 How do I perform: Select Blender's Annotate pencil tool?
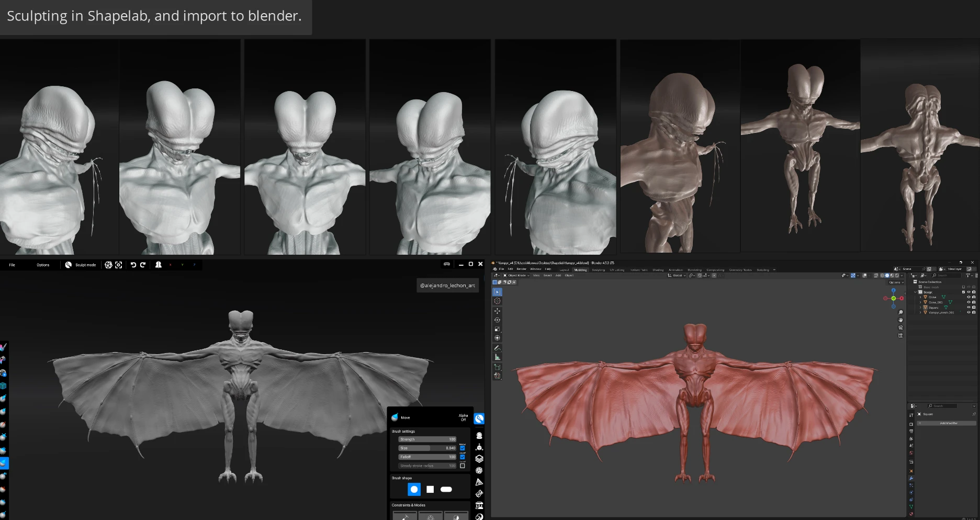(497, 348)
